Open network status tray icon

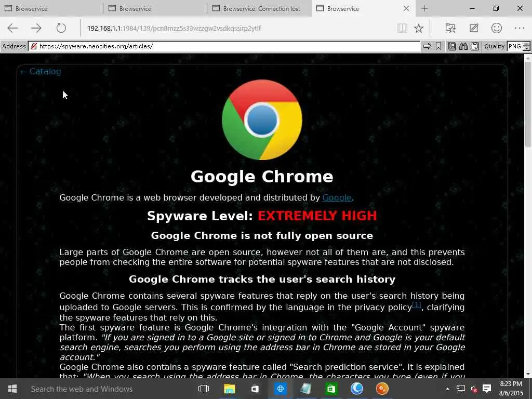tap(460, 389)
